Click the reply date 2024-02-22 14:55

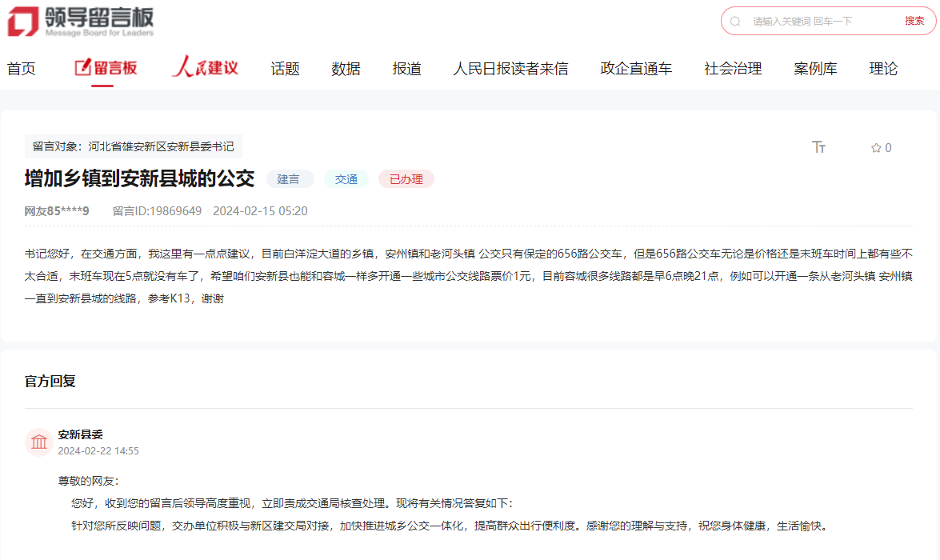[98, 451]
